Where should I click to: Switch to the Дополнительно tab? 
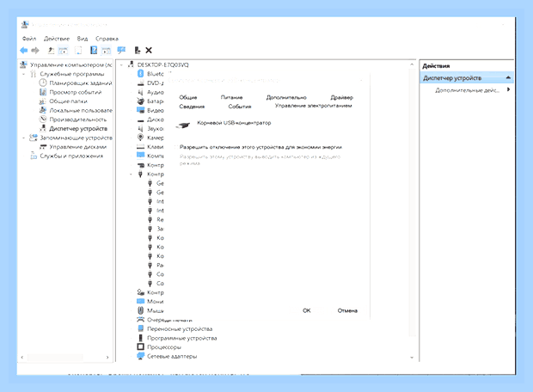click(x=286, y=97)
